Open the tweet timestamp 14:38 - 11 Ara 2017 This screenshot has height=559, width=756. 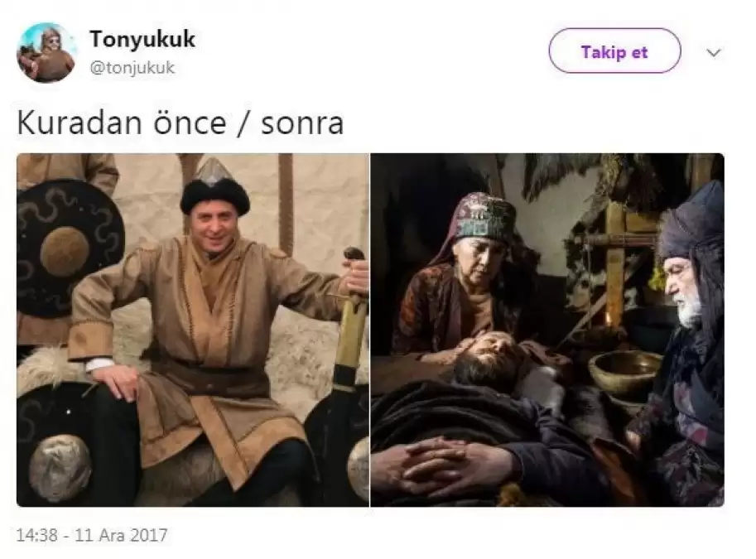click(92, 535)
